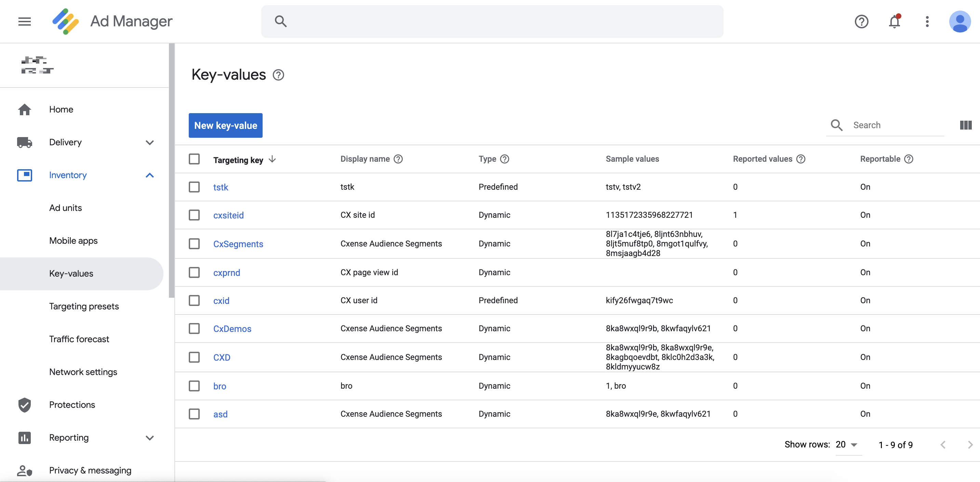Open Ad units in the sidebar

(65, 208)
